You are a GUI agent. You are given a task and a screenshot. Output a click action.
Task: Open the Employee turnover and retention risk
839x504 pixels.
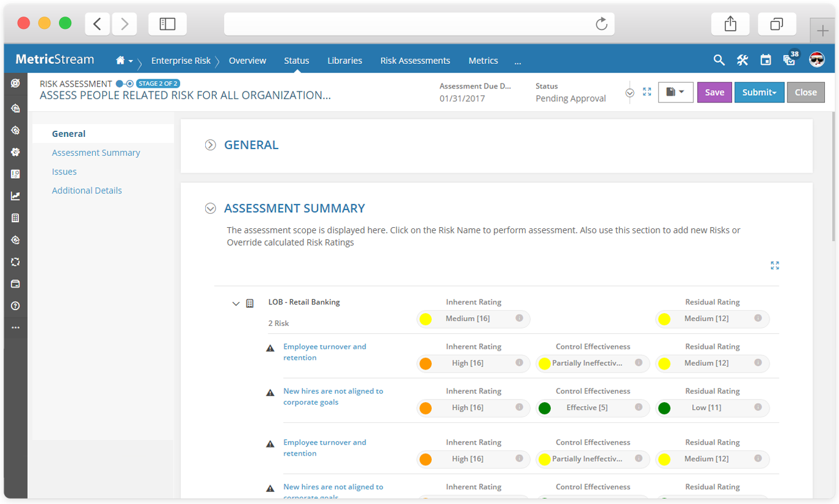324,352
